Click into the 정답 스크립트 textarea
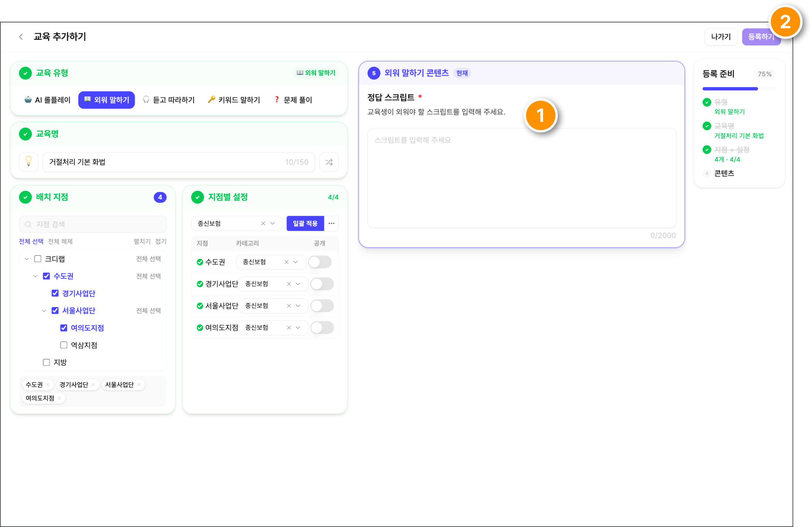Image resolution: width=812 pixels, height=527 pixels. 521,178
